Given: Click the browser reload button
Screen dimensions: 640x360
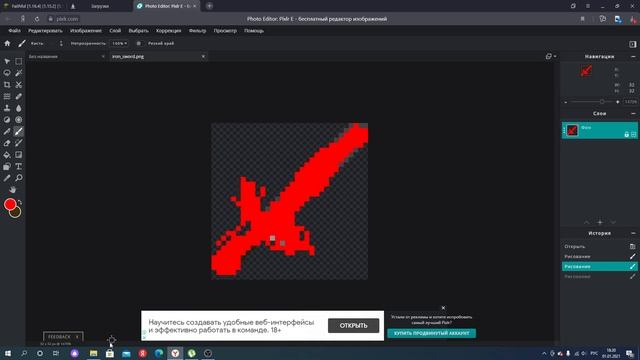Looking at the screenshot, I should [37, 19].
